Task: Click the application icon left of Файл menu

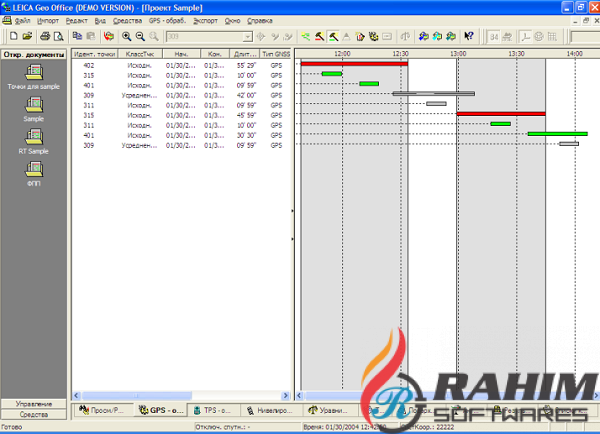Action: [x=6, y=20]
